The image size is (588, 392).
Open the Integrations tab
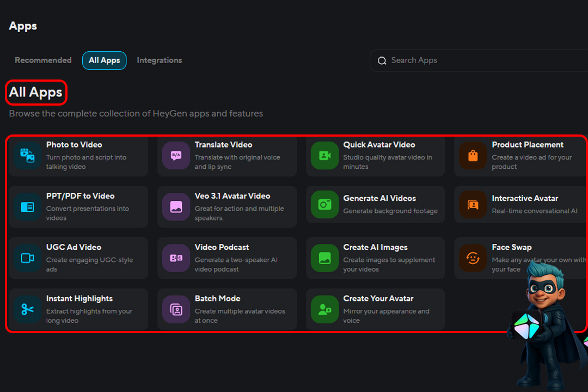[159, 60]
